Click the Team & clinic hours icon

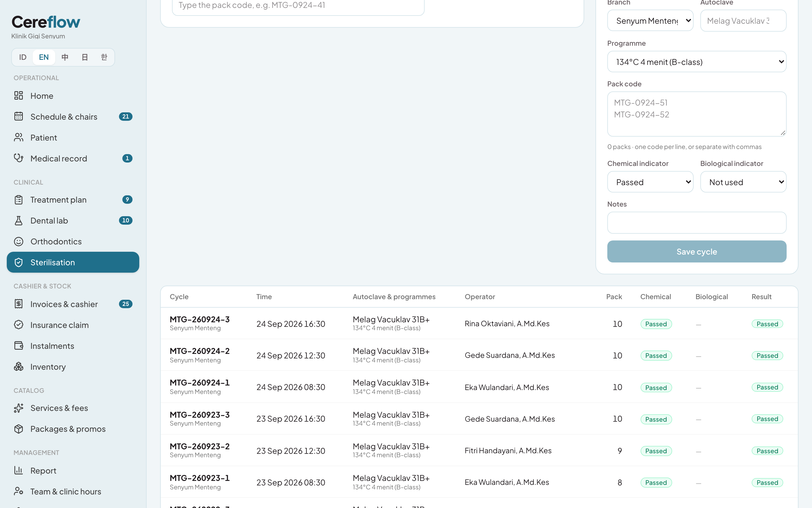pos(18,492)
